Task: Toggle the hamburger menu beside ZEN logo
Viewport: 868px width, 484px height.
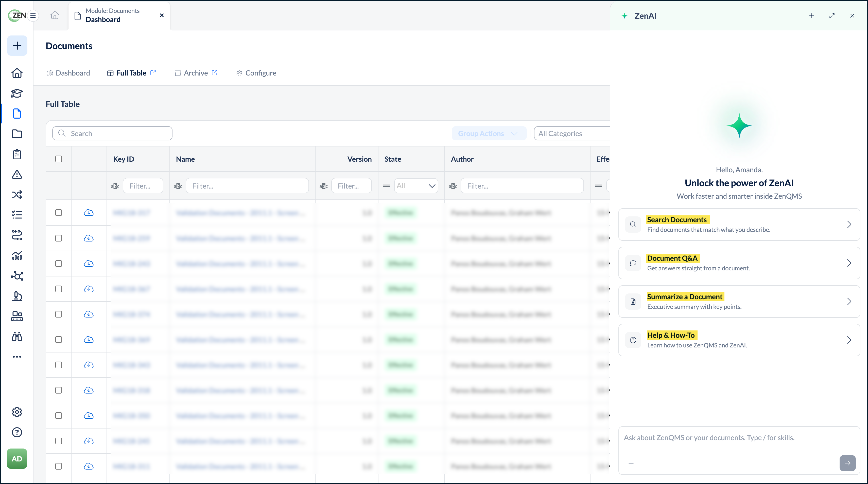Action: click(33, 15)
